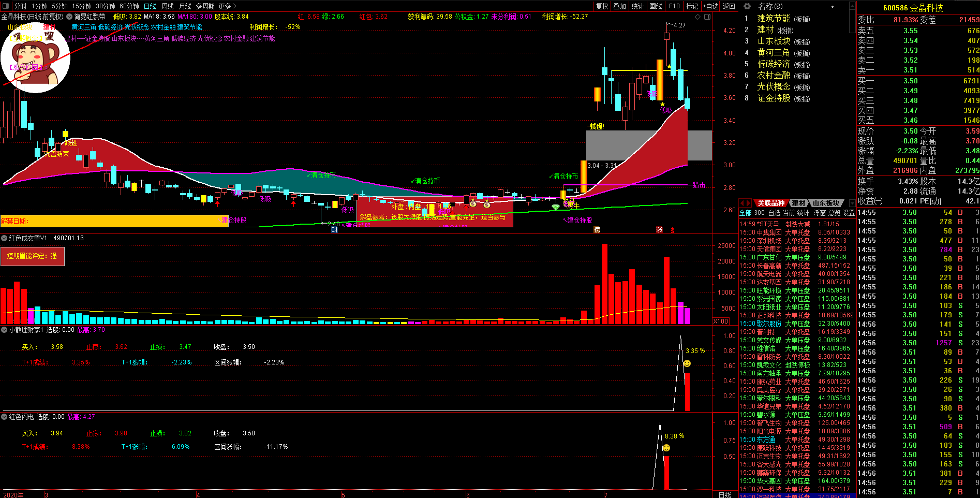Click the 榜 marker at the chart bottom
This screenshot has width=980, height=498.
tap(597, 229)
